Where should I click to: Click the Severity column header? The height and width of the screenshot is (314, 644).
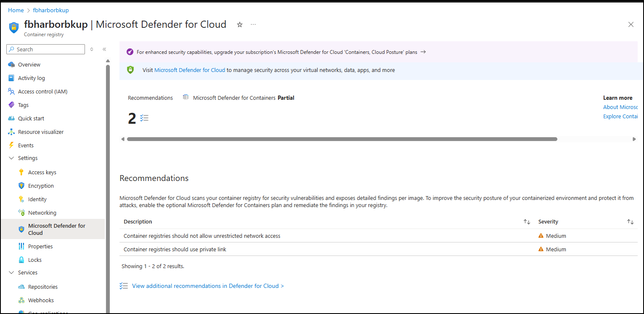click(548, 222)
